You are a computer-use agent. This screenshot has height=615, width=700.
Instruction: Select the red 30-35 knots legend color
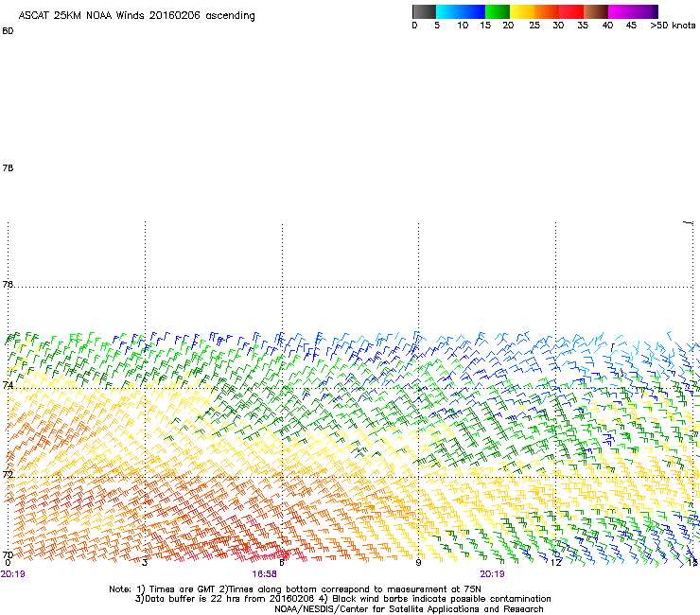pyautogui.click(x=571, y=11)
